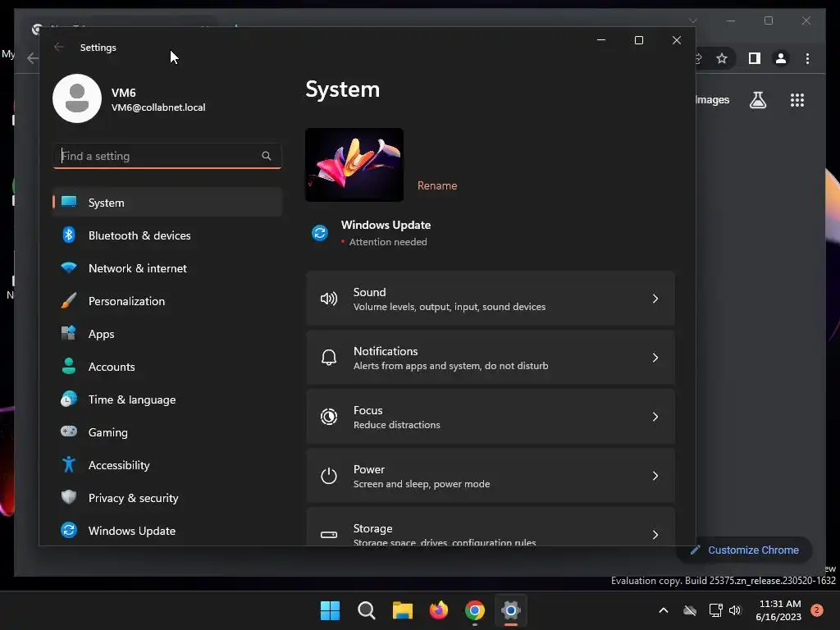Click the Windows Update sidebar icon
Screen dimensions: 840x630
(69, 530)
